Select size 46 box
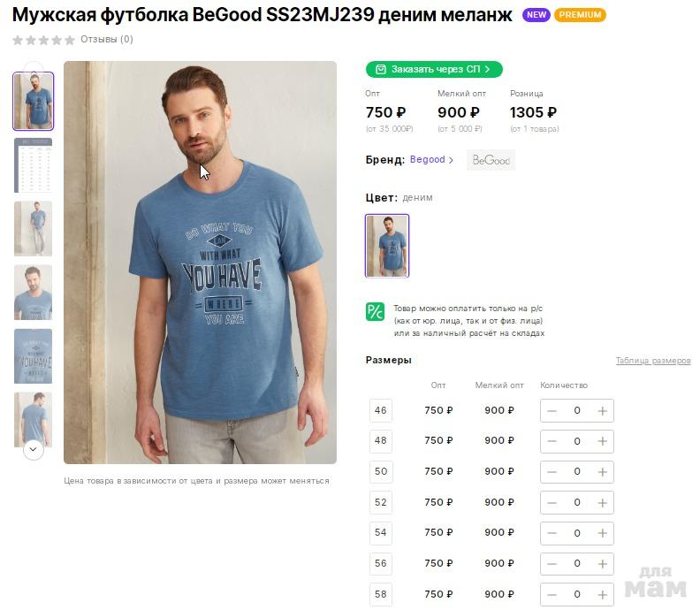700x610 pixels. click(x=381, y=410)
